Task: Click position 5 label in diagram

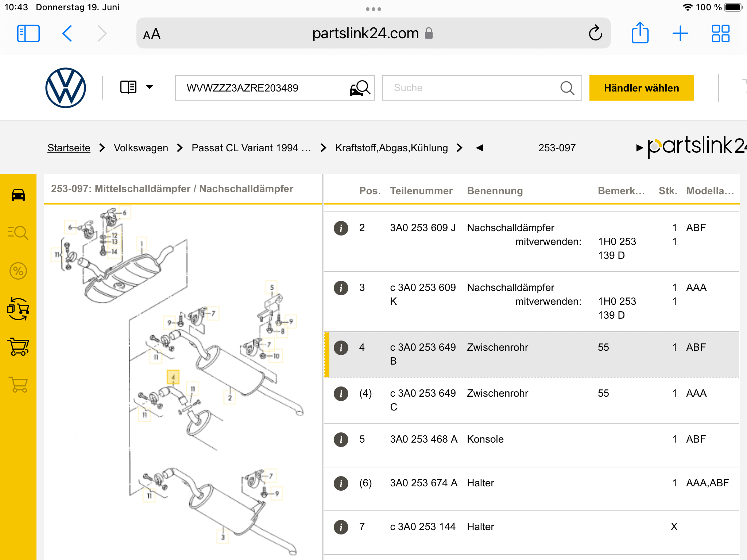Action: click(272, 287)
